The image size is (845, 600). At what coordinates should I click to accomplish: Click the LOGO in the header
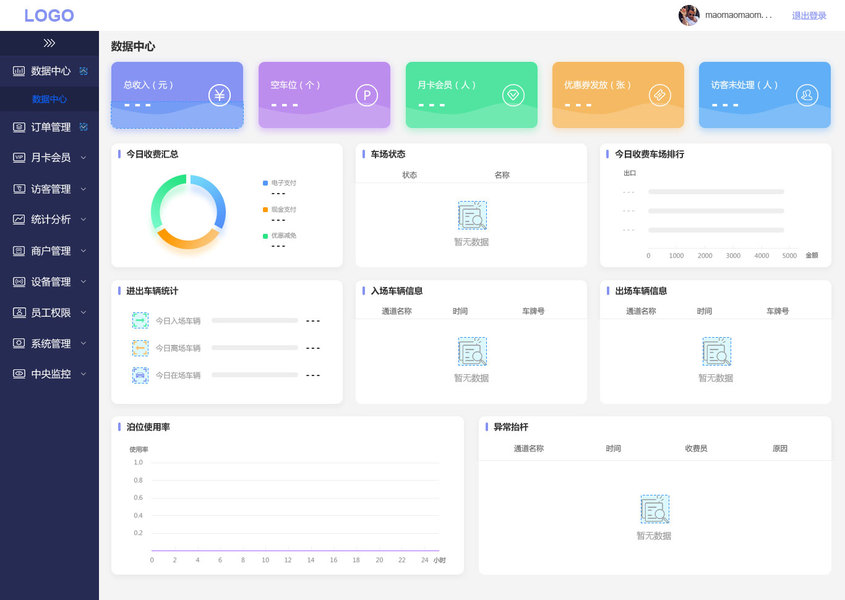(x=49, y=15)
